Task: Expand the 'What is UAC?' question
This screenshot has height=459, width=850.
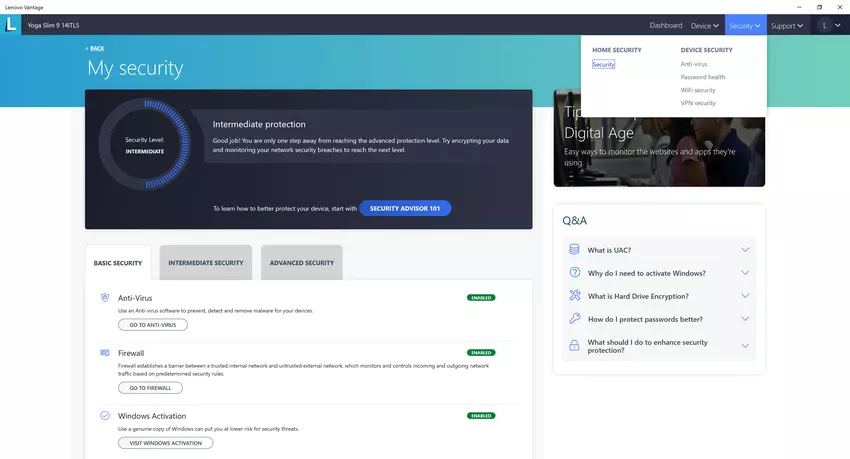Action: 745,250
